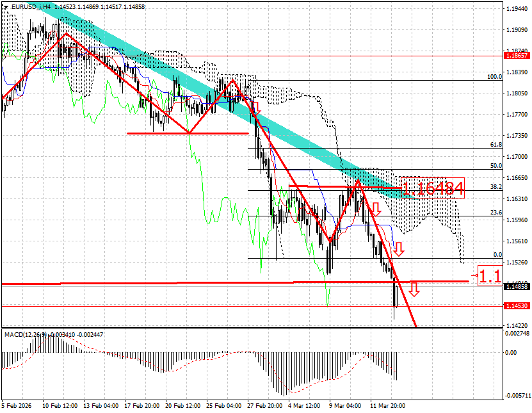Click 1.19440 on the price scale

tap(517, 9)
